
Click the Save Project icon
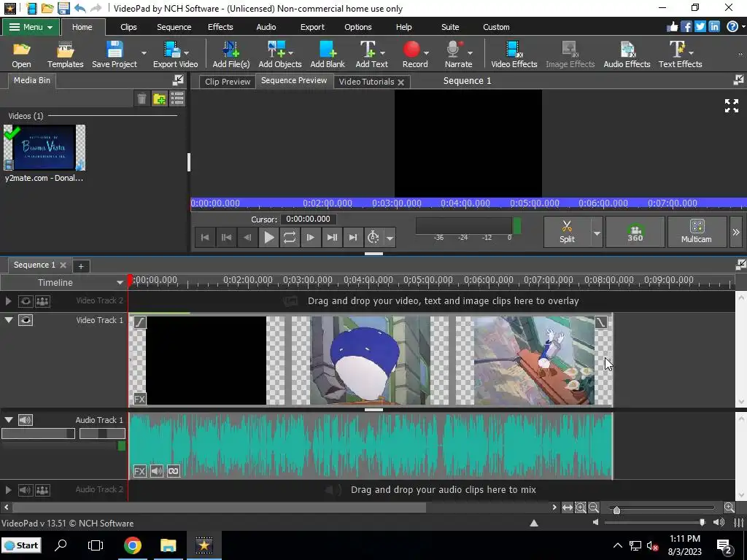[x=115, y=54]
